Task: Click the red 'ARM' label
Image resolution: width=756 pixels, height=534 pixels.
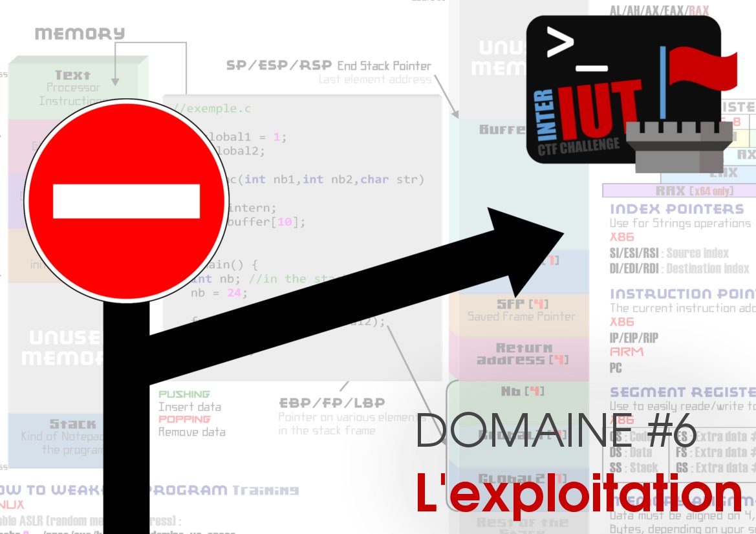Action: click(627, 352)
